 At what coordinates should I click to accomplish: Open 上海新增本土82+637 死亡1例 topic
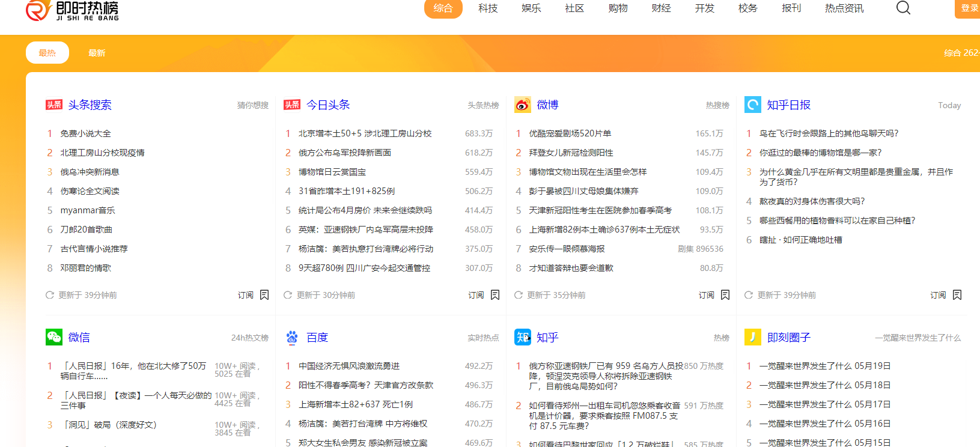[356, 404]
